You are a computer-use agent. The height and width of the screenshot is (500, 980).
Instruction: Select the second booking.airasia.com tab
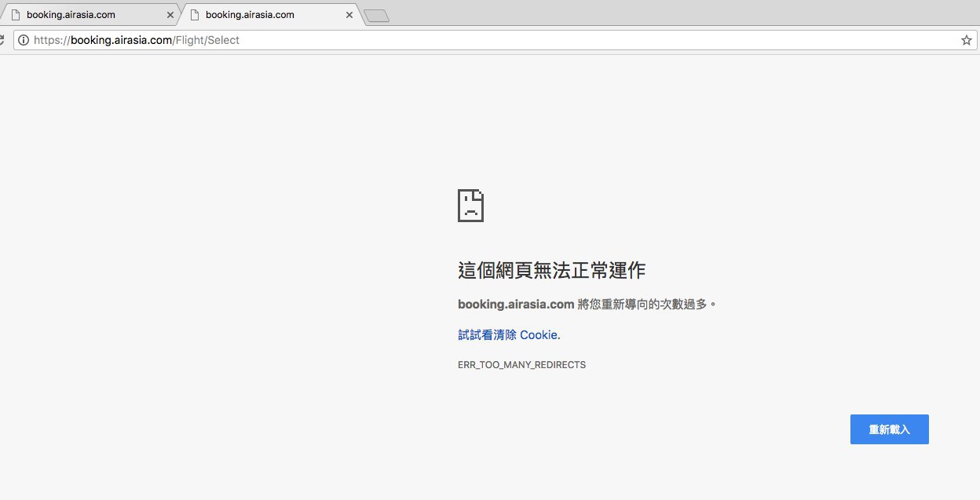(x=270, y=15)
